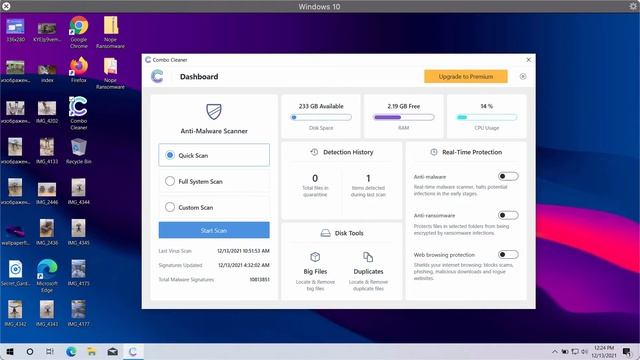640x360 pixels.
Task: Open Recycle Bin on desktop
Action: [78, 151]
